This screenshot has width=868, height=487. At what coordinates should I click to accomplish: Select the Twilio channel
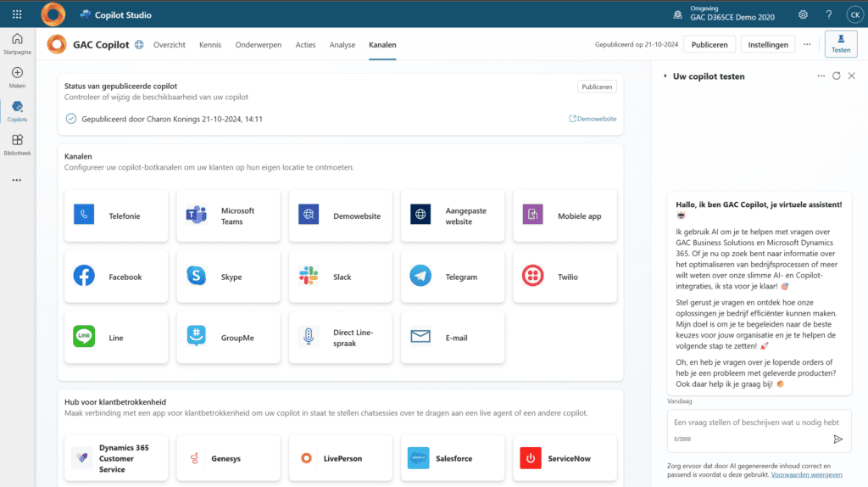click(x=565, y=277)
